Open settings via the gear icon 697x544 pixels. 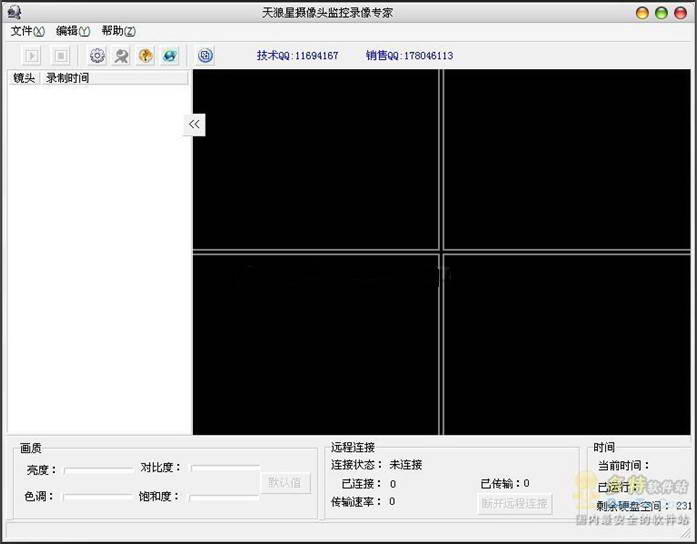97,56
